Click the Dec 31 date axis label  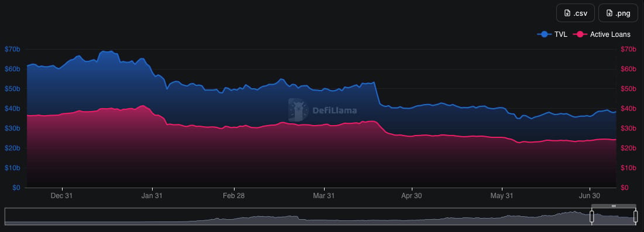[61, 196]
